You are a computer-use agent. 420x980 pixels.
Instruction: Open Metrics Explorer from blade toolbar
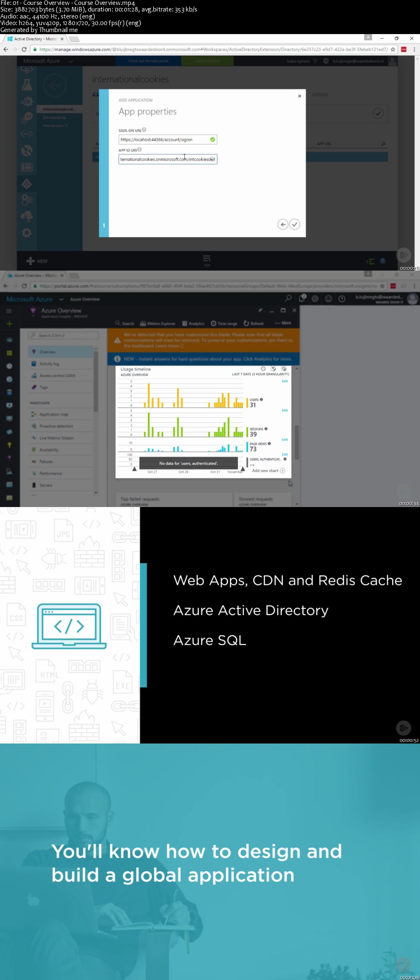(157, 324)
